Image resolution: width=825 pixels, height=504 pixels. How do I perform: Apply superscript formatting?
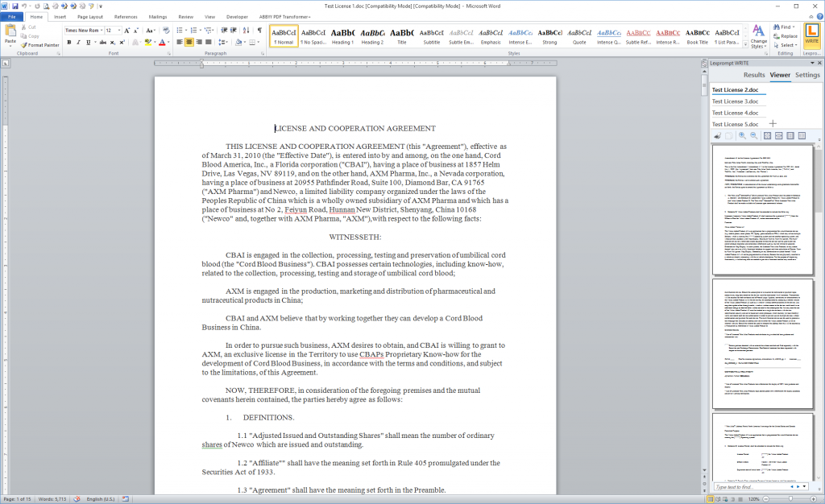point(122,42)
